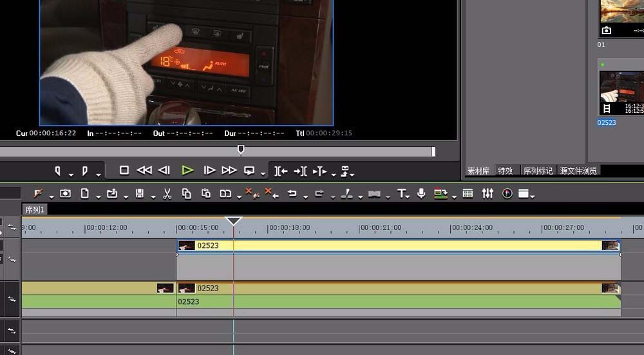
Task: Click the Undo arrow icon
Action: coord(292,193)
